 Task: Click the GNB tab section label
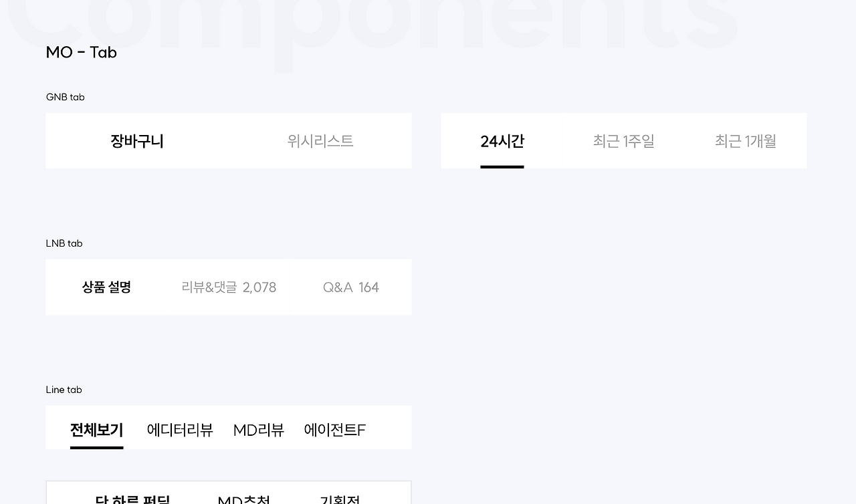coord(65,97)
